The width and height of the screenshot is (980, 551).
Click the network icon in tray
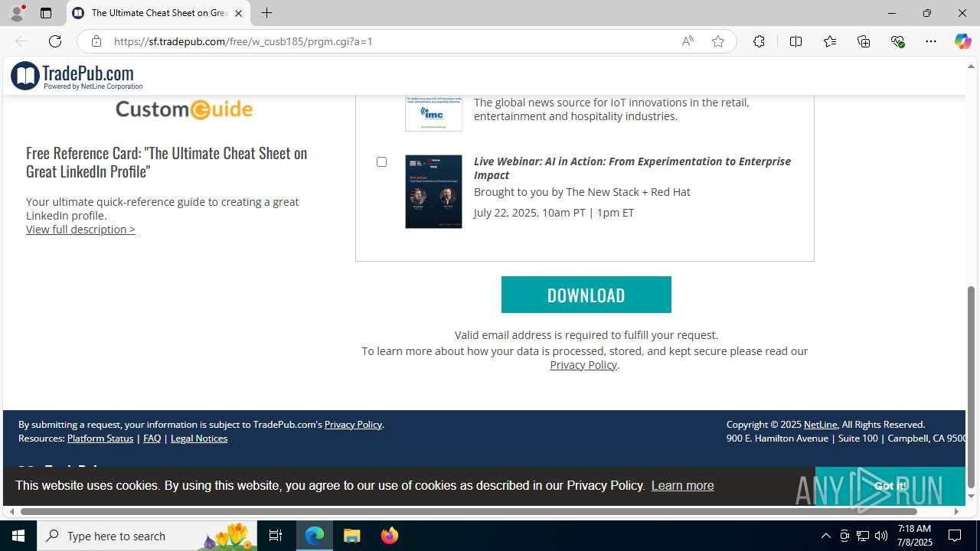pyautogui.click(x=863, y=536)
